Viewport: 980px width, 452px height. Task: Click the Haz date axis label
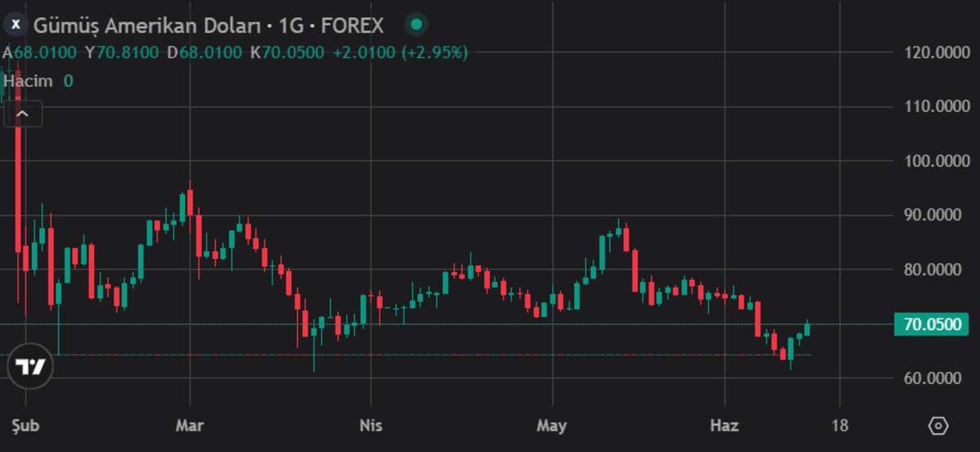[724, 426]
